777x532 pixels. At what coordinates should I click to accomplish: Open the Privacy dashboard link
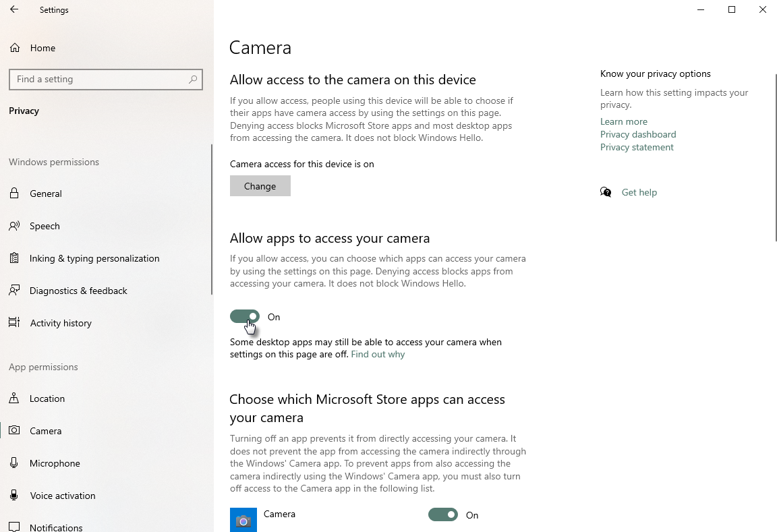[x=638, y=134]
